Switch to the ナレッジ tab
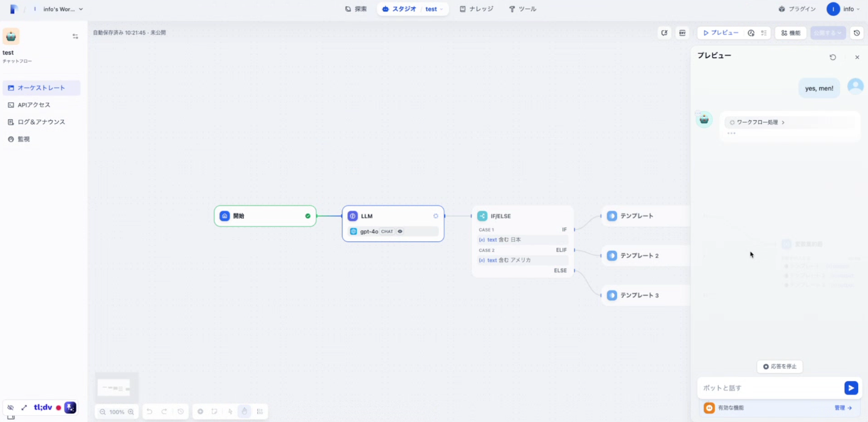 pyautogui.click(x=477, y=9)
